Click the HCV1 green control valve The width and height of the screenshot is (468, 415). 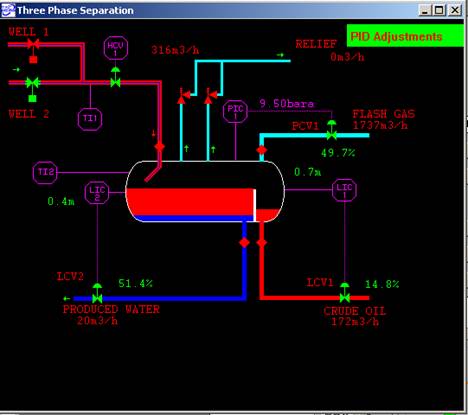115,82
